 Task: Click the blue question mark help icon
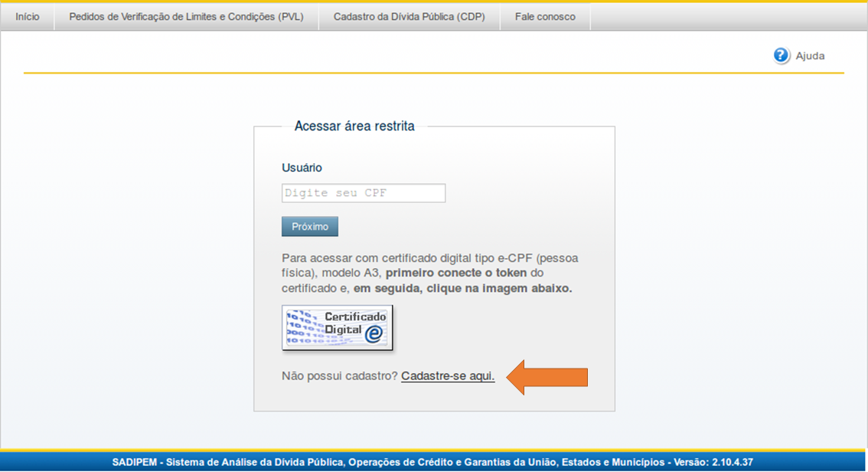pyautogui.click(x=781, y=55)
